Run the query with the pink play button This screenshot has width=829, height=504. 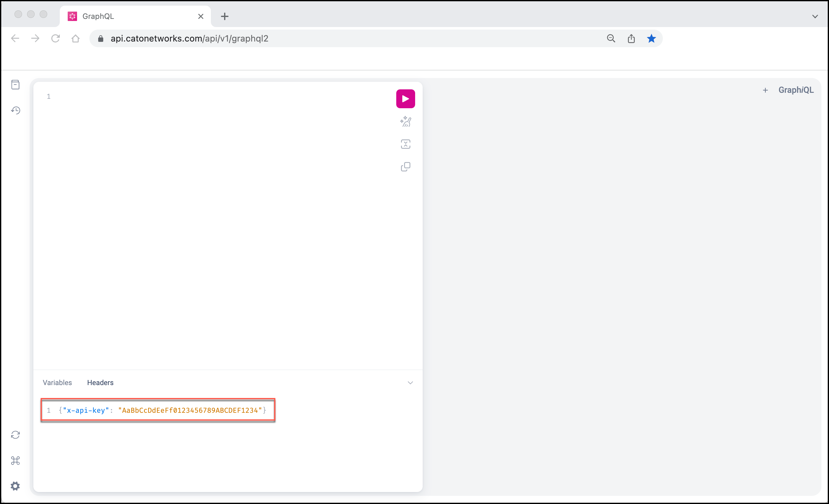pyautogui.click(x=405, y=99)
